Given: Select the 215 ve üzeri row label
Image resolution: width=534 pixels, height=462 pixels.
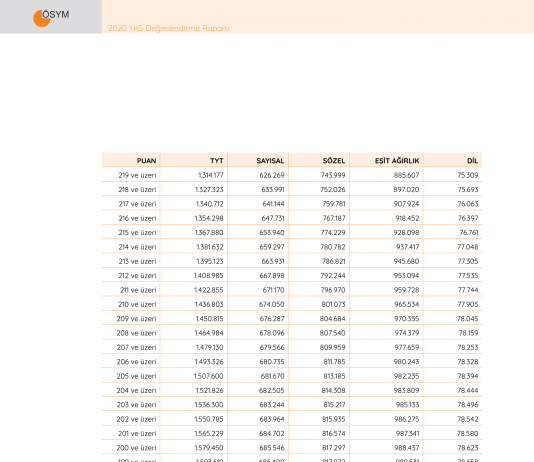Looking at the screenshot, I should pyautogui.click(x=137, y=233).
